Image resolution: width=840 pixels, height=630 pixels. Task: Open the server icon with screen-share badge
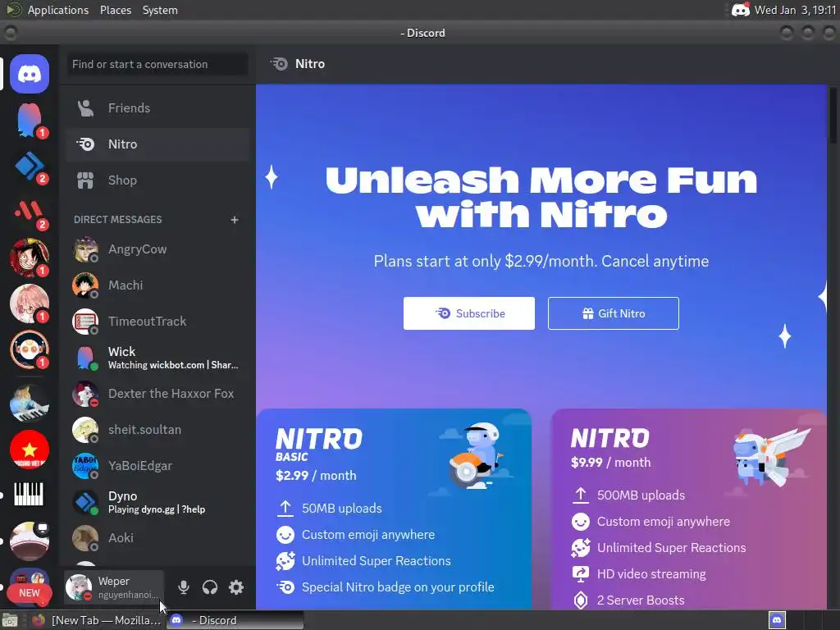pos(30,541)
